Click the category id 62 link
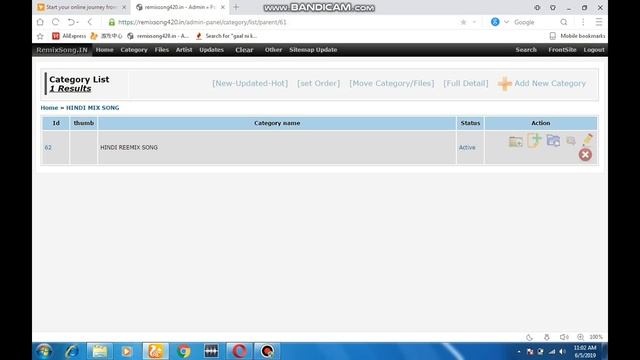 pos(48,147)
